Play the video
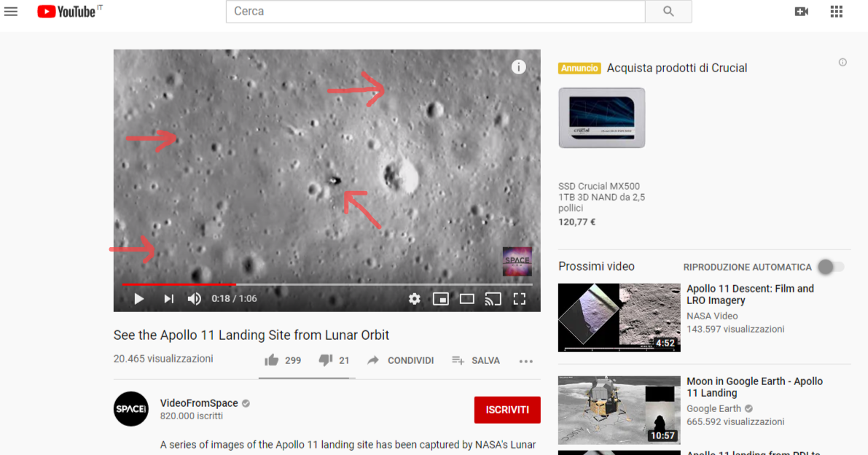Viewport: 868px width, 455px height. tap(138, 299)
